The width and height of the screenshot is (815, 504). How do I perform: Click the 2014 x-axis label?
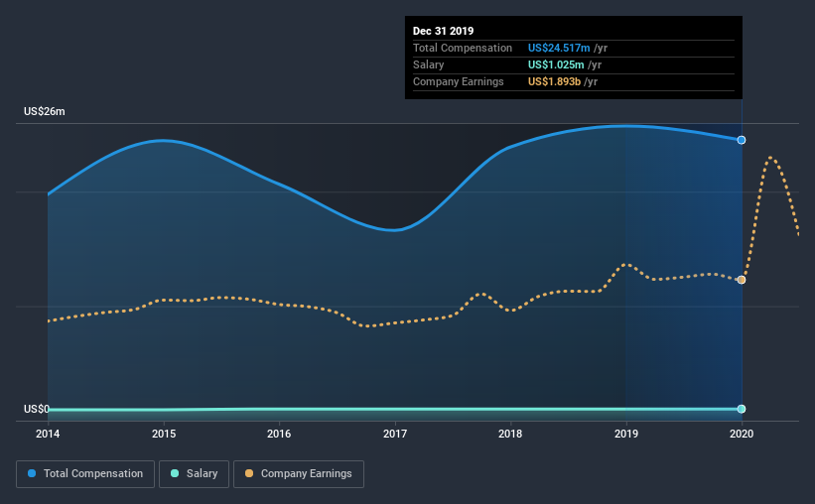pyautogui.click(x=48, y=434)
